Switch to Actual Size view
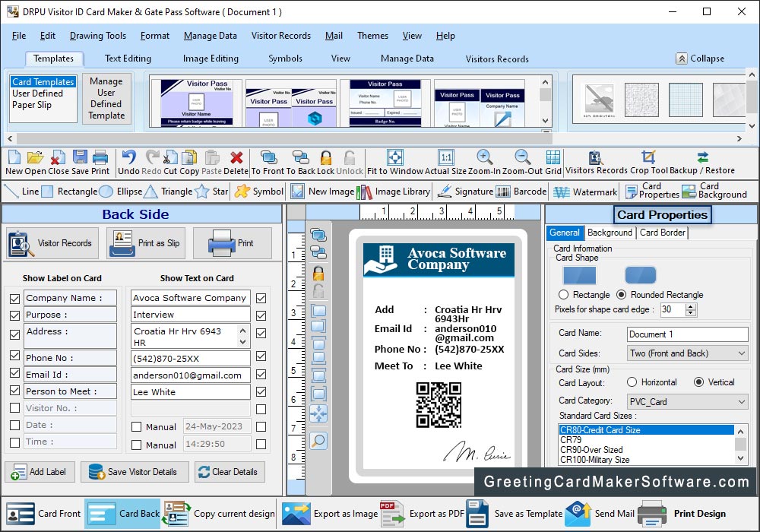Viewport: 760px width, 532px height. click(446, 157)
